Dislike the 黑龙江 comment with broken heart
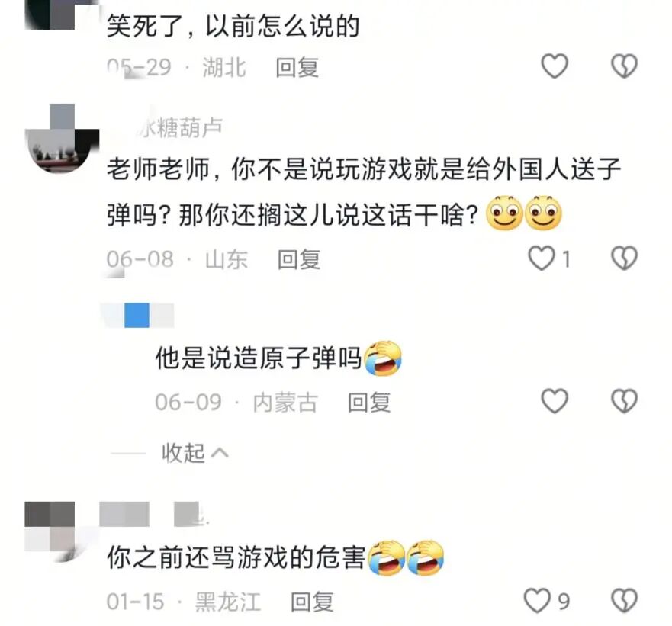 (624, 600)
